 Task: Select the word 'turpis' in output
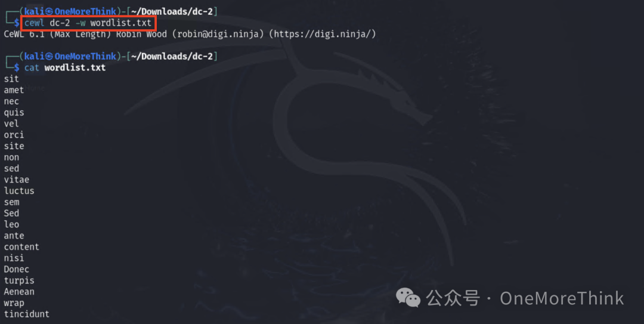coord(19,281)
